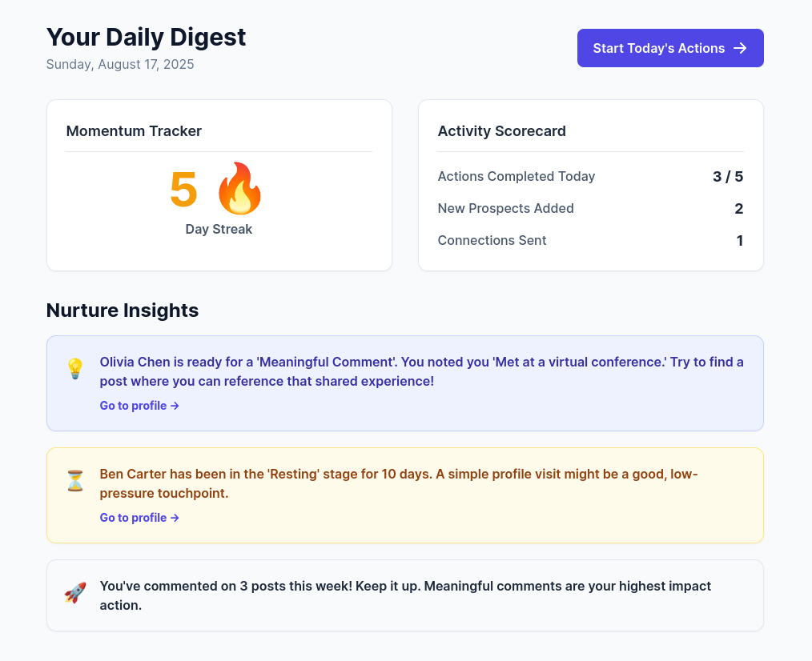The height and width of the screenshot is (661, 812).
Task: Click the Connections Sent label
Action: (x=492, y=241)
